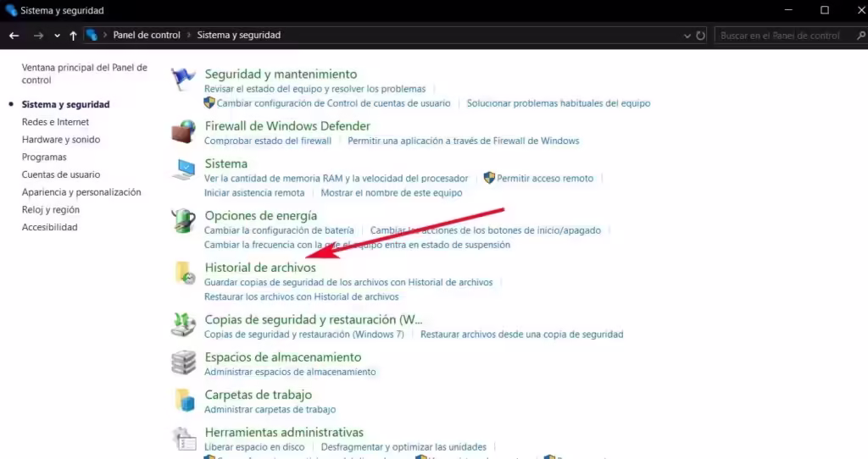Image resolution: width=868 pixels, height=459 pixels.
Task: Click the window title bar Control Panel icon
Action: pos(10,10)
